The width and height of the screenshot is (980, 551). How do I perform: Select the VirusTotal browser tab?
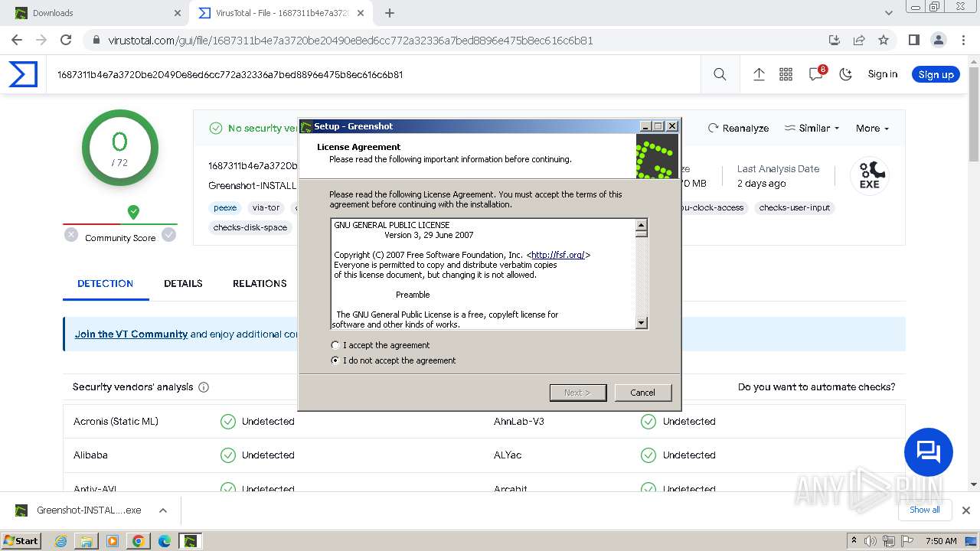pyautogui.click(x=282, y=13)
